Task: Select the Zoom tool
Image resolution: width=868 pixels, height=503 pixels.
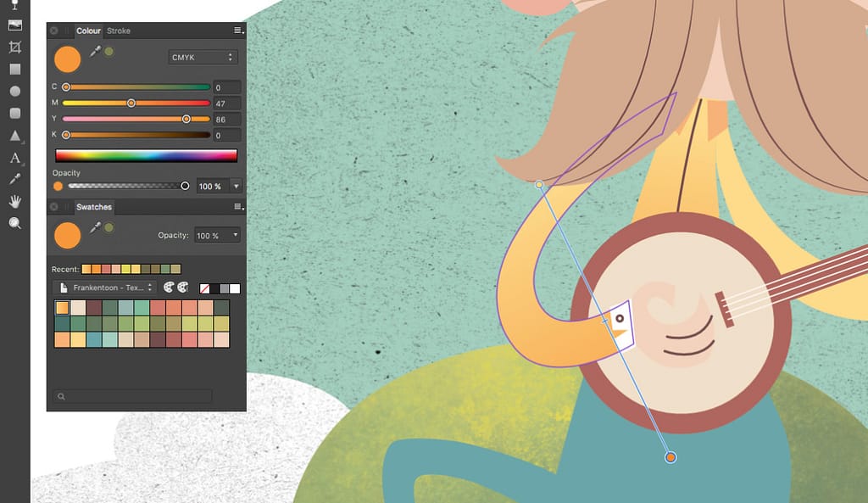Action: click(x=14, y=224)
